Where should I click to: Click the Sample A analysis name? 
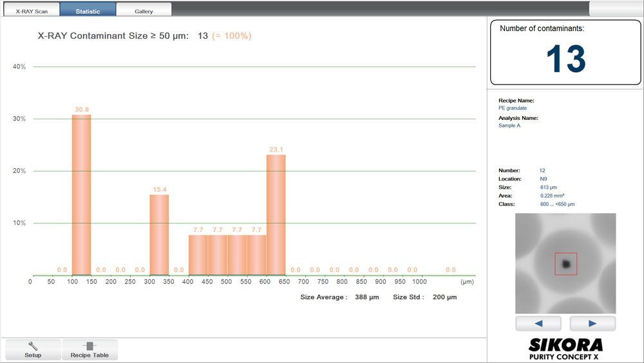(x=509, y=126)
